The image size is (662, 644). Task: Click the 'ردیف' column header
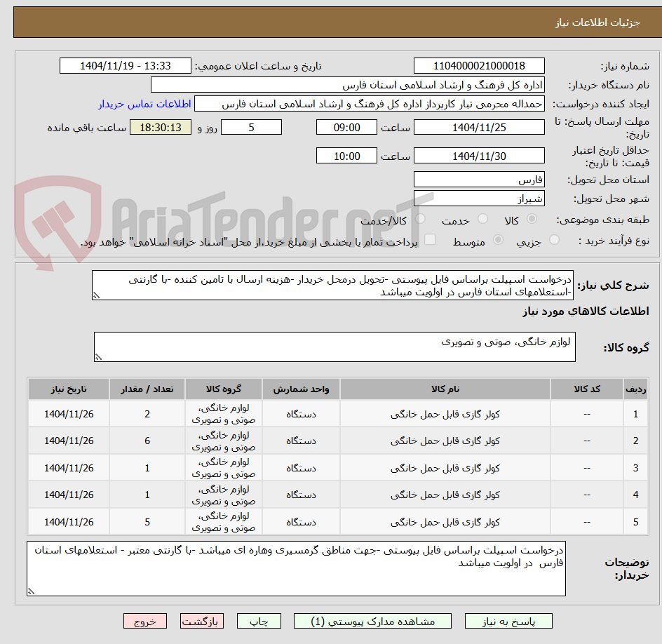point(636,389)
